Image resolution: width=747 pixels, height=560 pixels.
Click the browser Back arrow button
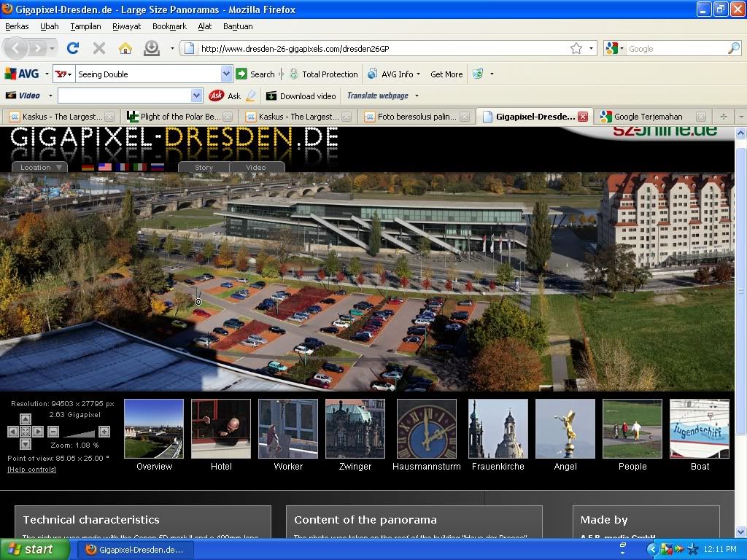point(16,48)
